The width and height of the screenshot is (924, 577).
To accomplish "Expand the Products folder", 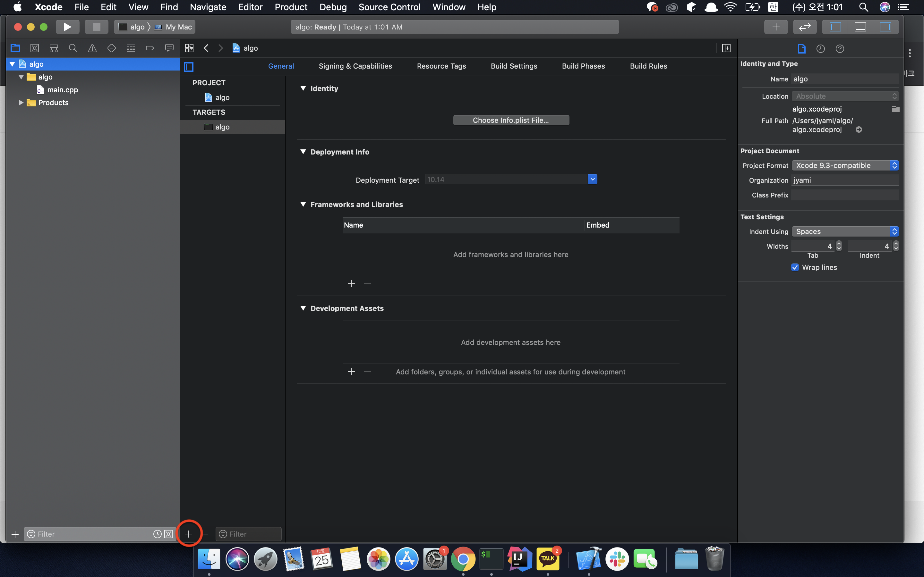I will coord(21,103).
